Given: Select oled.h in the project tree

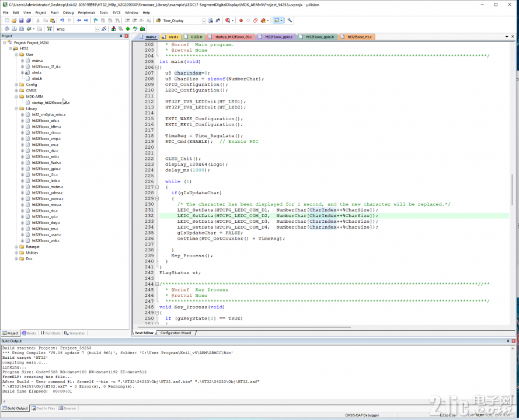Looking at the screenshot, I should [37, 79].
